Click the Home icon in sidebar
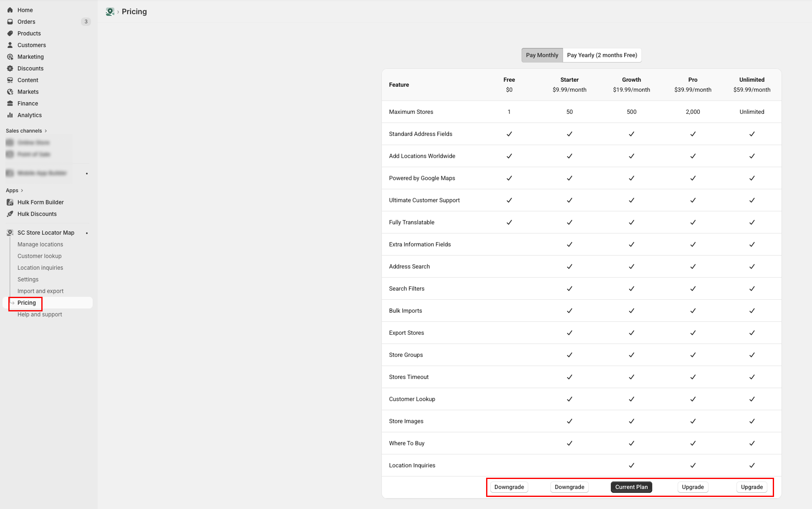This screenshot has height=509, width=812. [x=10, y=10]
